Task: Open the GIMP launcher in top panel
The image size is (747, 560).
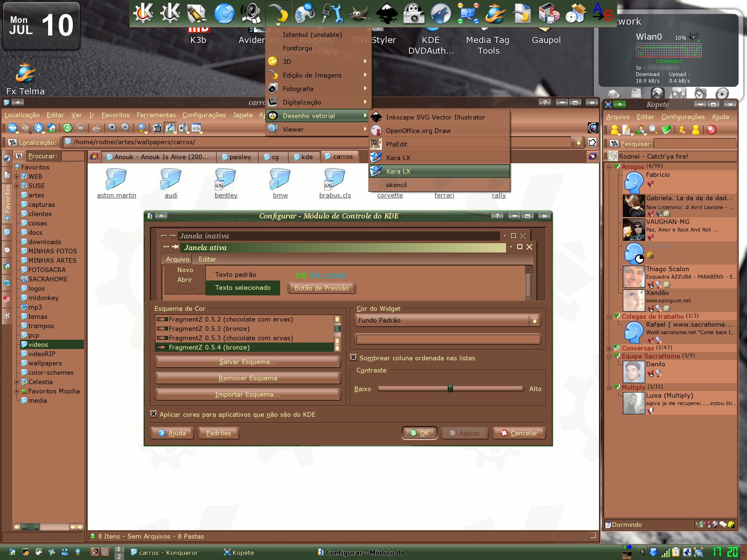Action: tap(359, 13)
